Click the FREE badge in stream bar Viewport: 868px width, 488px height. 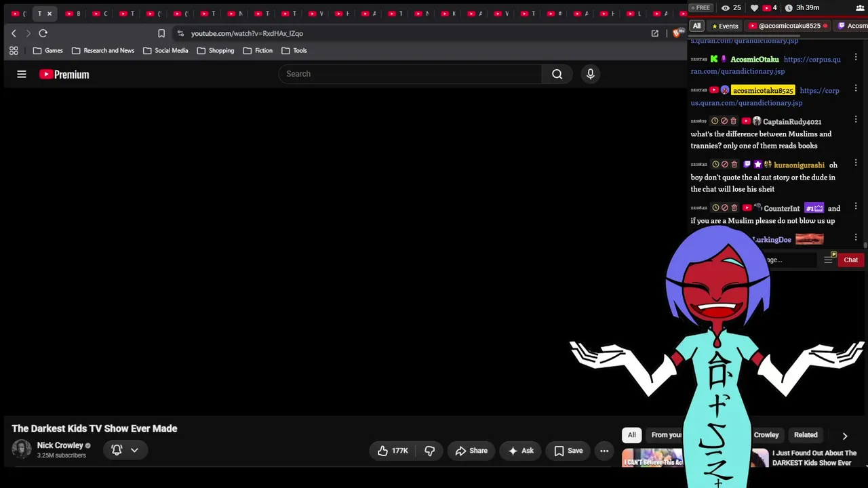[701, 8]
